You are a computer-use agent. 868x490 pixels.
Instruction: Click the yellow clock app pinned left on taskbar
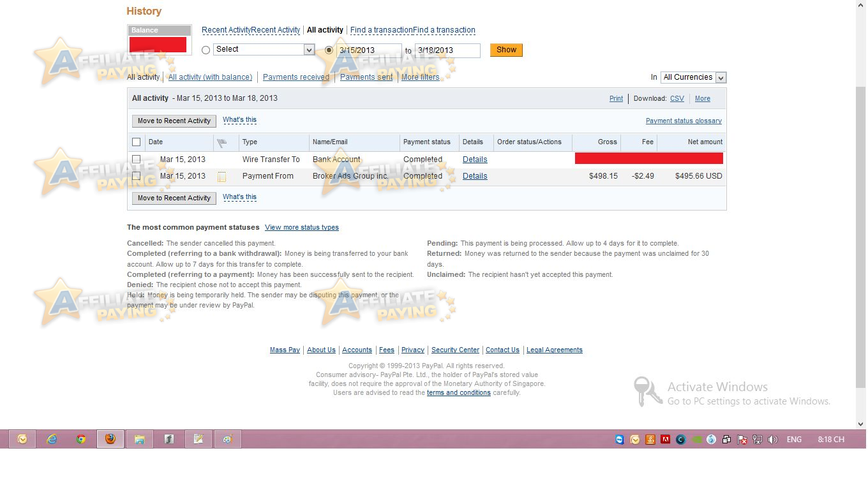22,439
